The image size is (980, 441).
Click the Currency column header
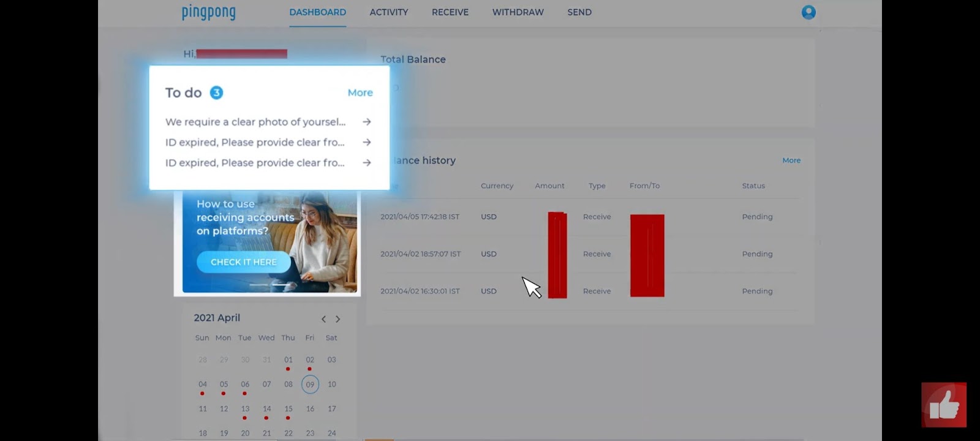497,186
